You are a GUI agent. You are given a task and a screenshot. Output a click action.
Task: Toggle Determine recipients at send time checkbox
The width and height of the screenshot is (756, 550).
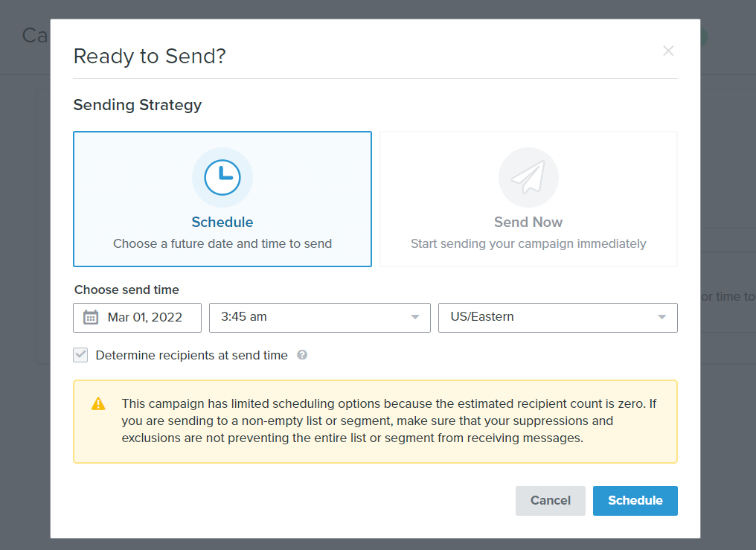[80, 355]
